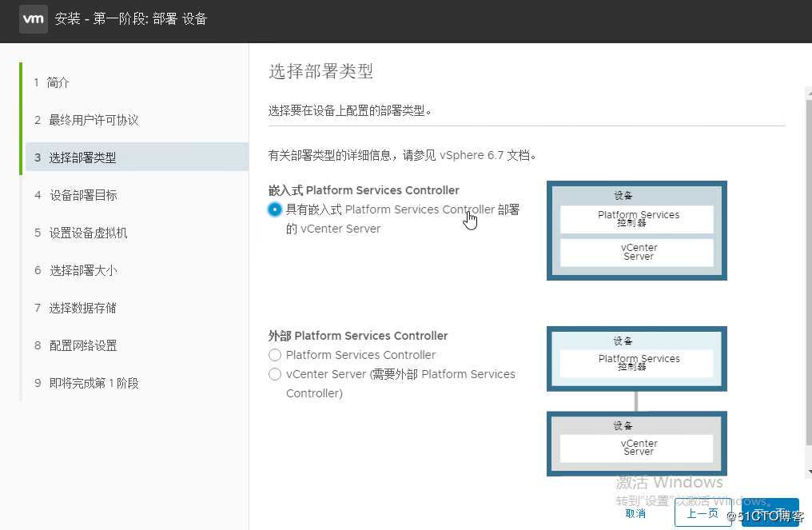This screenshot has width=812, height=530.
Task: Click the 选择部署类型 page heading
Action: [320, 71]
